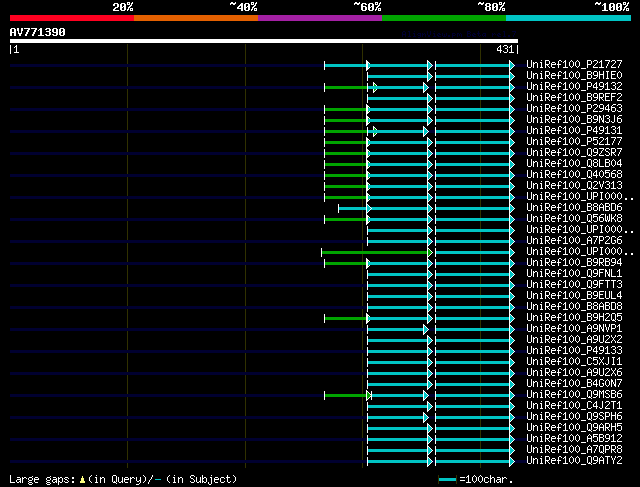Choose the UniRef100_B9EUL4 entry
Image resolution: width=640 pixels, height=487 pixels.
(x=574, y=296)
